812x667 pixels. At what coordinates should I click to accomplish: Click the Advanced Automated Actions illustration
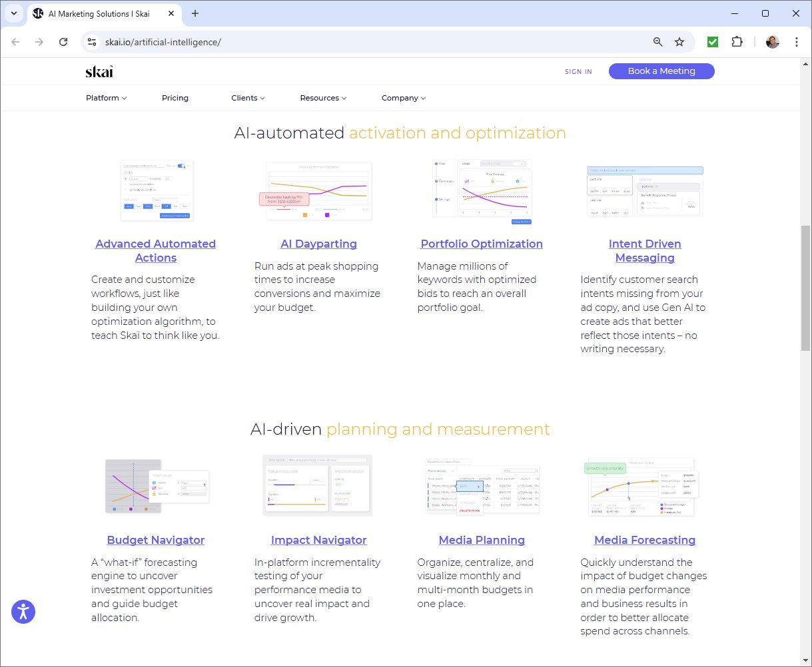pos(157,190)
